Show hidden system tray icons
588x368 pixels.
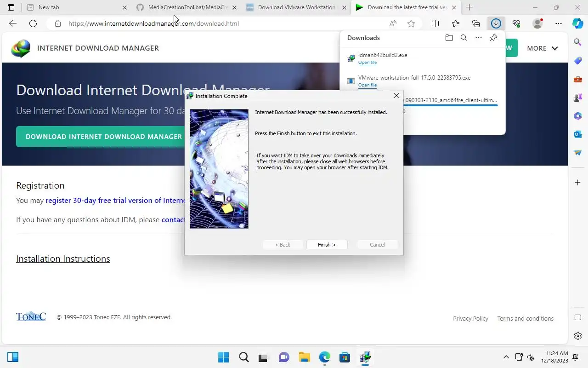click(x=506, y=357)
